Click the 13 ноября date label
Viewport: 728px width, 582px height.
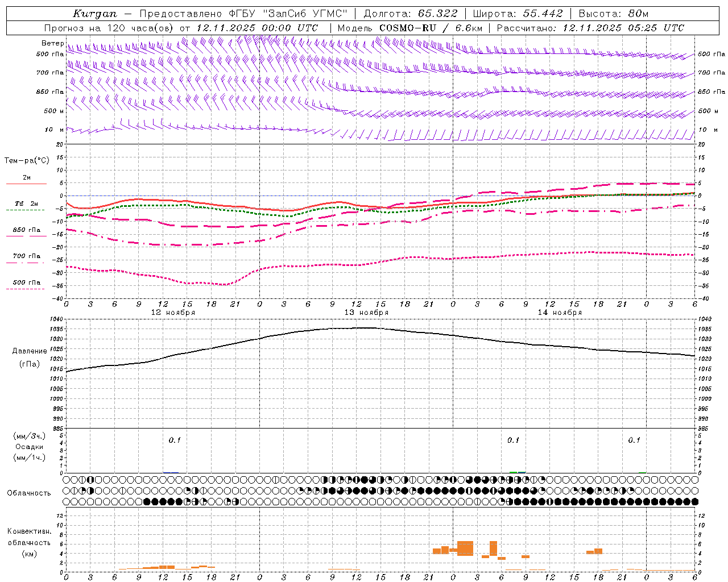click(x=366, y=313)
